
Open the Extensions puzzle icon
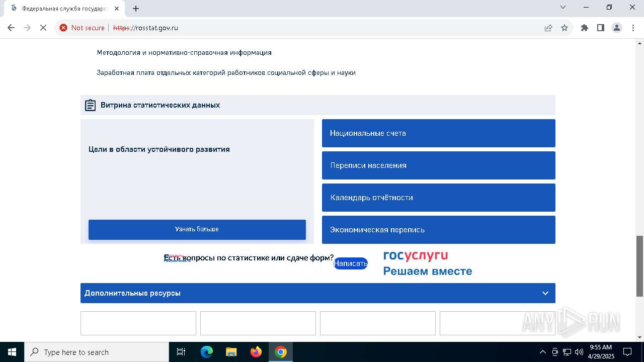coord(585,28)
